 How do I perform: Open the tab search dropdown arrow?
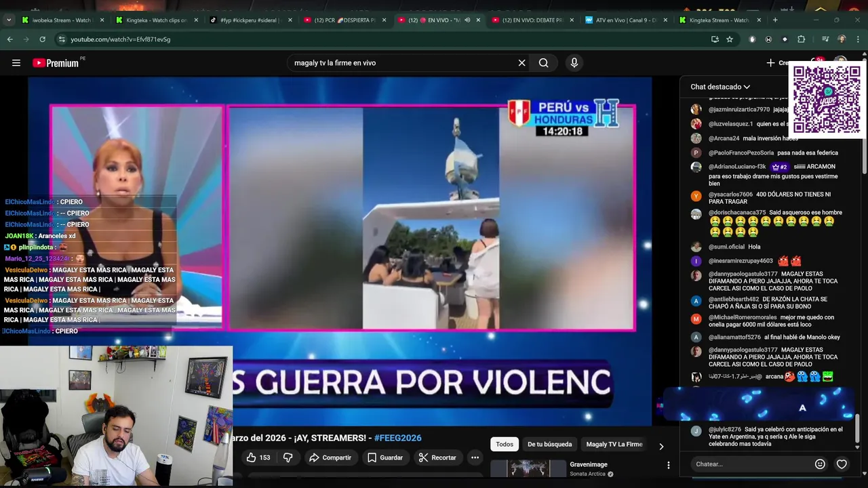(9, 20)
